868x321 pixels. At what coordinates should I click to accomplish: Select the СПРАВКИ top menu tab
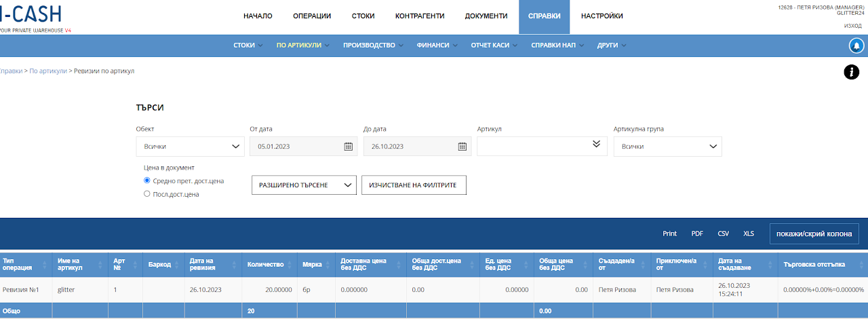pos(544,17)
